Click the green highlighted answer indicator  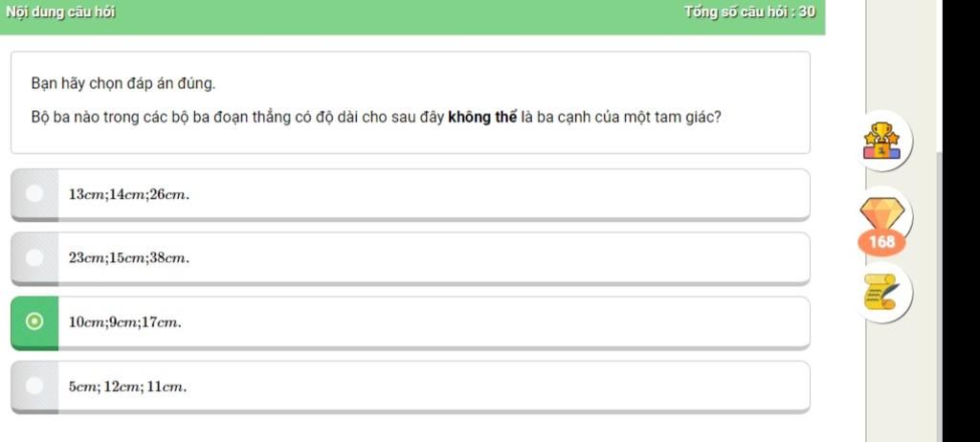click(x=34, y=322)
